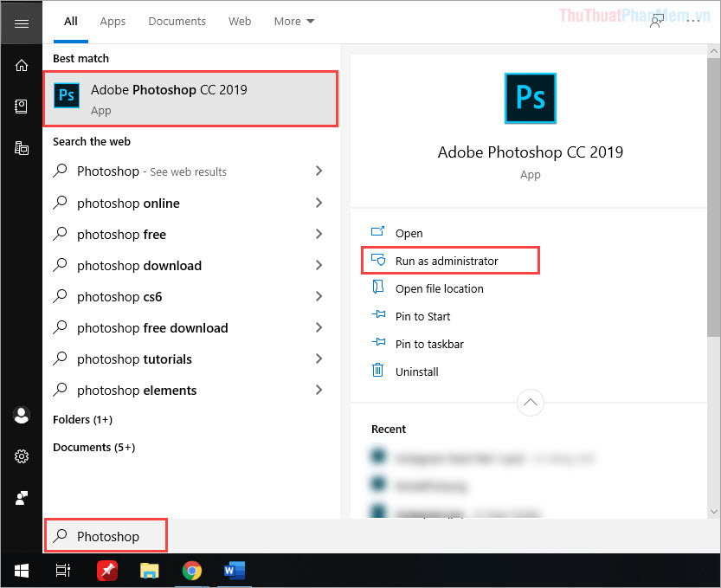Click Uninstall option
The image size is (721, 588).
416,372
